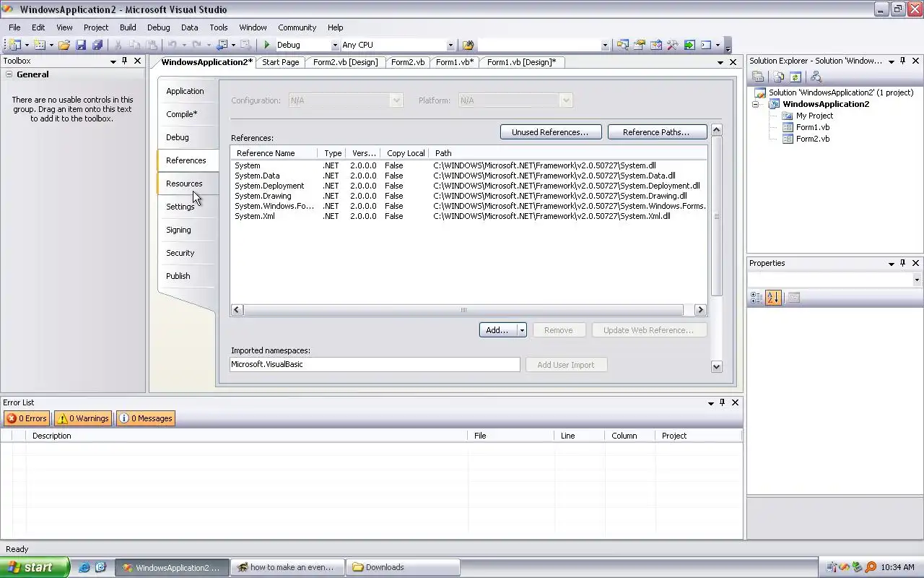Switch to the Start Page tab
Screen dimensions: 924x578
pyautogui.click(x=280, y=62)
